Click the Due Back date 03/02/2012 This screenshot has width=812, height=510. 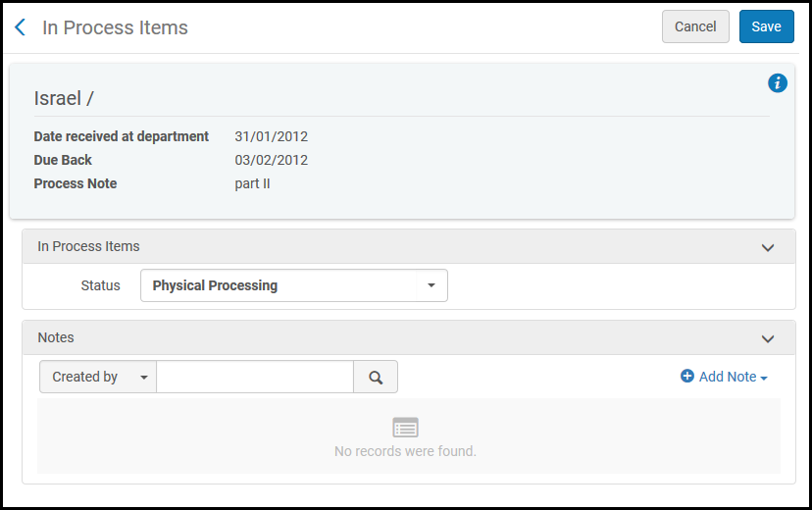pos(271,160)
